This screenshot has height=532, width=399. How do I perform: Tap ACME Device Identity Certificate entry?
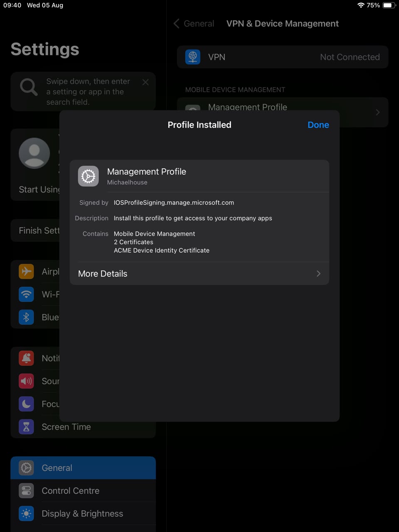[x=162, y=250]
